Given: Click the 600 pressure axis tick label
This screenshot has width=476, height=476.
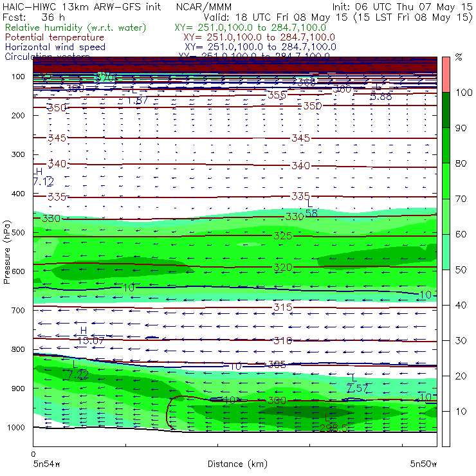Looking at the screenshot, I should pyautogui.click(x=18, y=271).
